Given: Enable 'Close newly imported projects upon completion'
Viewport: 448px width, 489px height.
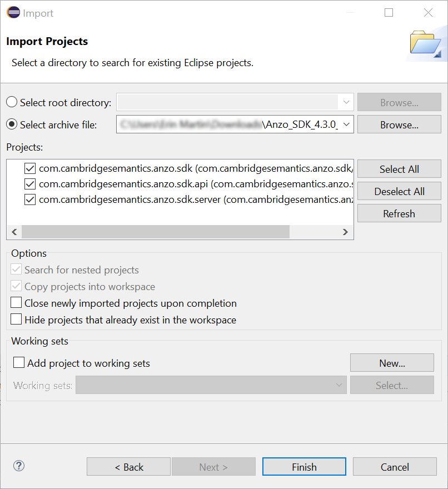Looking at the screenshot, I should tap(16, 302).
